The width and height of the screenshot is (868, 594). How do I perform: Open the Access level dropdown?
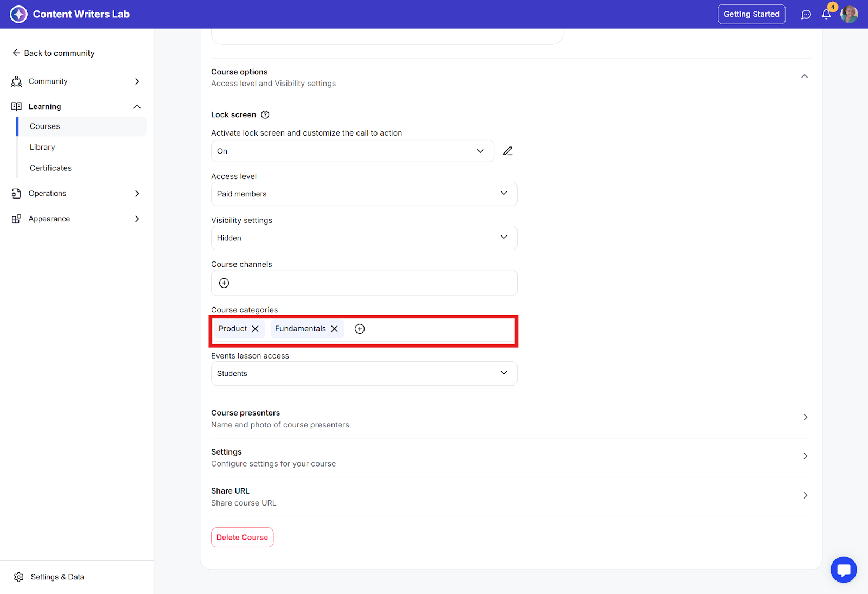(x=364, y=194)
